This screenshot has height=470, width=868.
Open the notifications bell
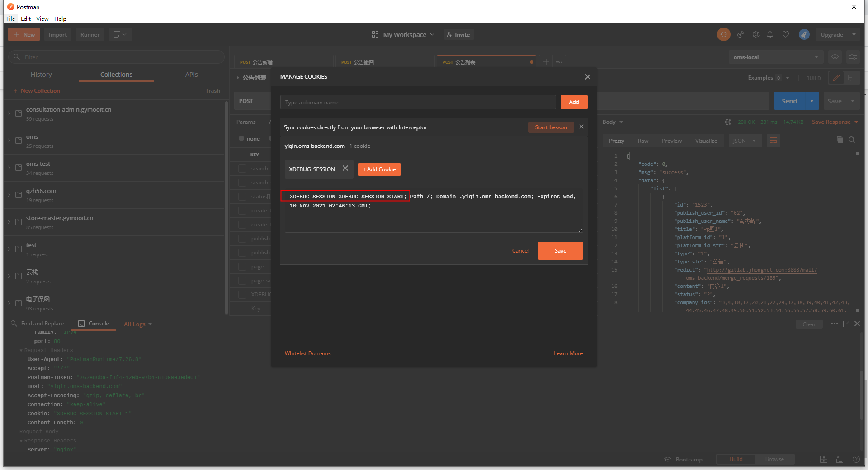coord(770,34)
